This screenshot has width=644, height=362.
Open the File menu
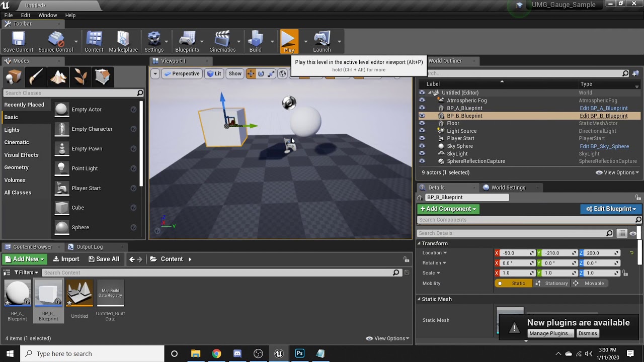click(x=9, y=15)
